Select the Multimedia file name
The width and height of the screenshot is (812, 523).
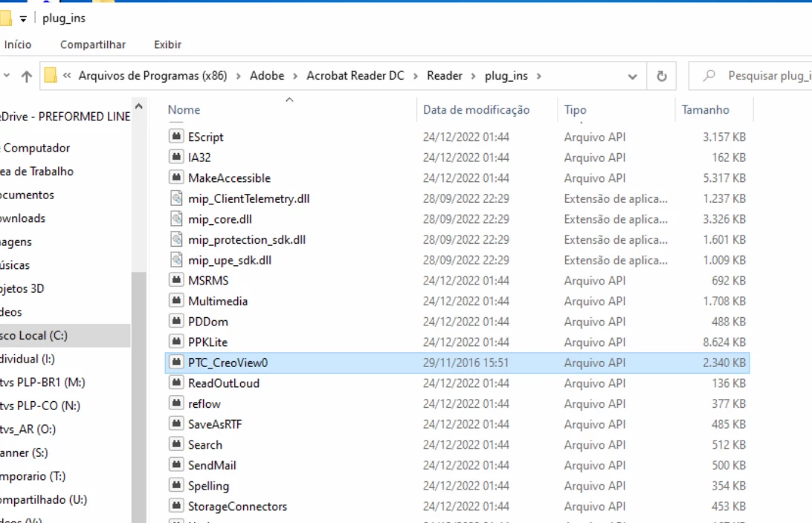218,301
